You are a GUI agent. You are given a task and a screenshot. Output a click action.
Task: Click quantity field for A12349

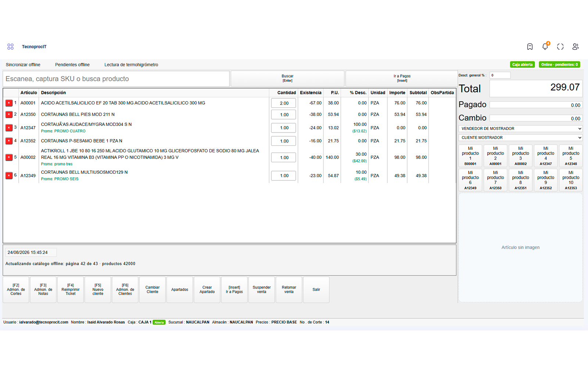283,176
